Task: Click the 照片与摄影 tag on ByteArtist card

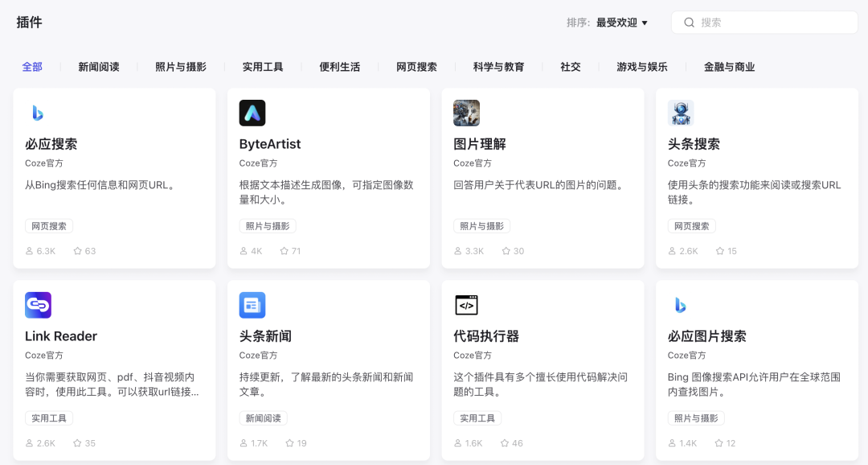Action: pos(268,226)
